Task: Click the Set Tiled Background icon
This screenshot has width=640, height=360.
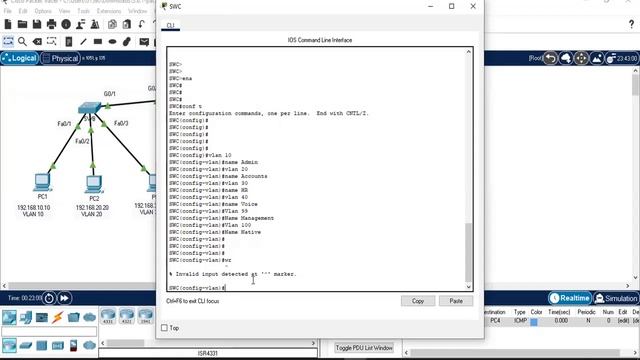Action: [x=597, y=58]
